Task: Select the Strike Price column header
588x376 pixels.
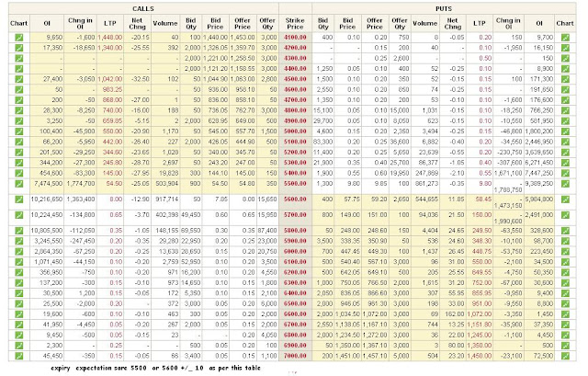Action: [x=295, y=24]
